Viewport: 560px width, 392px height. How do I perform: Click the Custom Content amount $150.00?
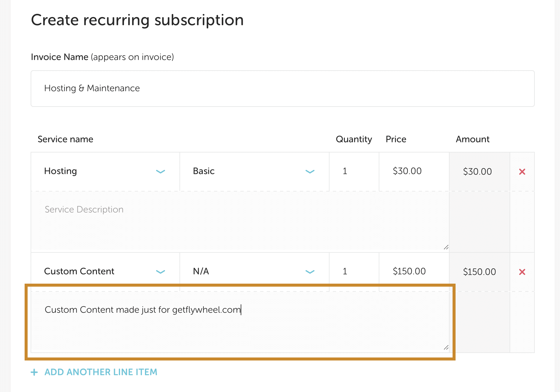479,272
